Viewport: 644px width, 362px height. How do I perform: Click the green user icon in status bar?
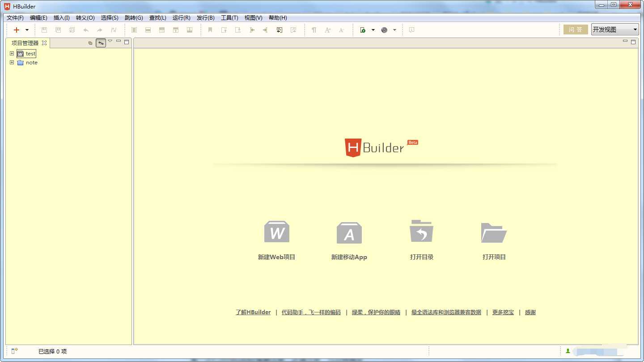pos(568,351)
